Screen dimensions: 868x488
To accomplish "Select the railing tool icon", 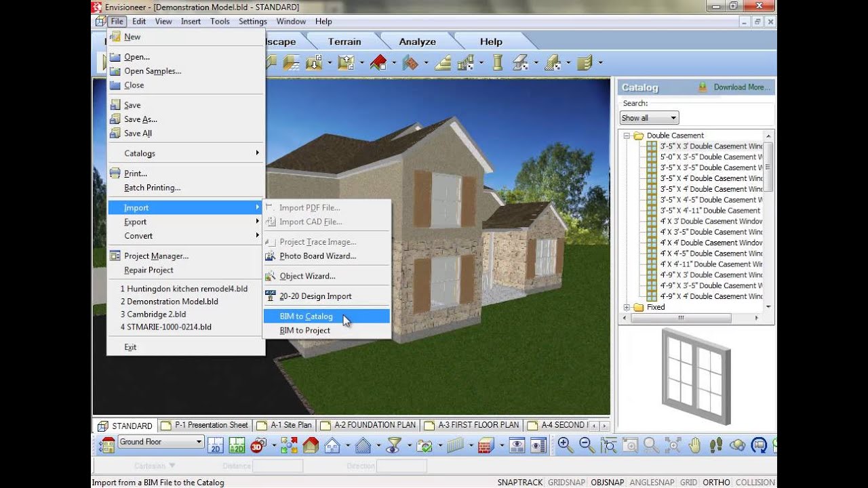I will pos(465,63).
